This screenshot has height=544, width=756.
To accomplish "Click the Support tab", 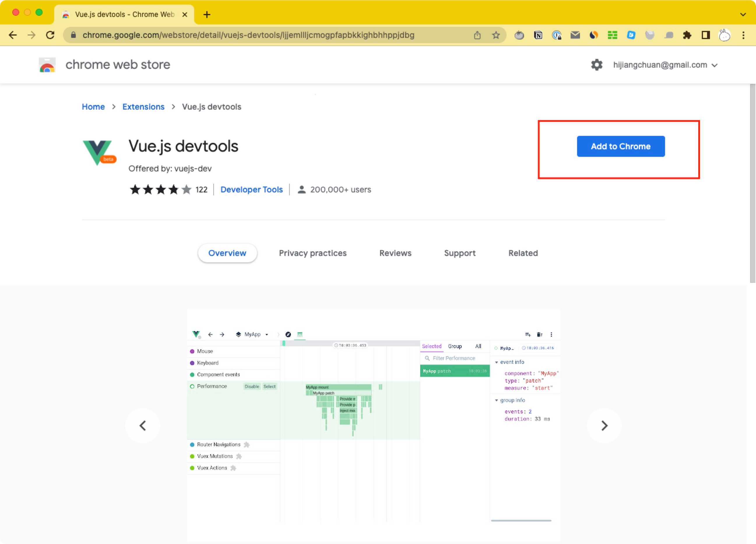I will tap(460, 253).
